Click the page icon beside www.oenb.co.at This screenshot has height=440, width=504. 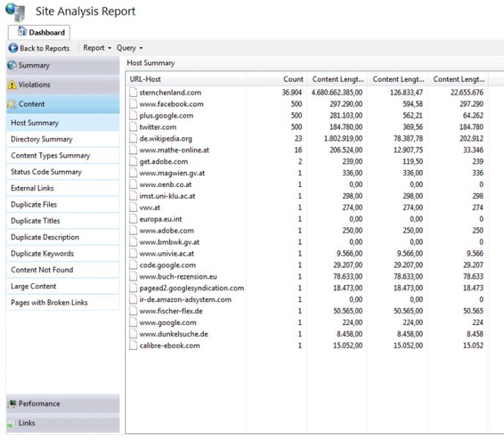[133, 184]
